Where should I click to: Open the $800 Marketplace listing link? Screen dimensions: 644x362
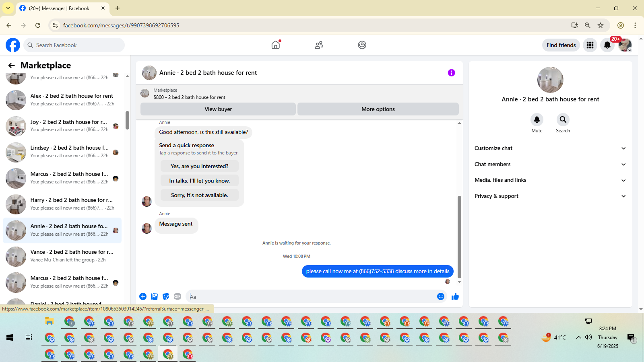click(x=189, y=97)
